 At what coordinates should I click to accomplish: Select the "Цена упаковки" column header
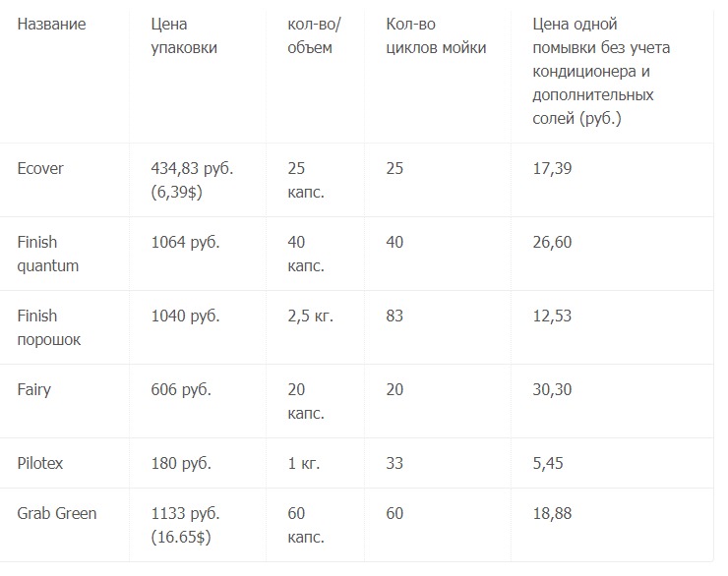(184, 35)
